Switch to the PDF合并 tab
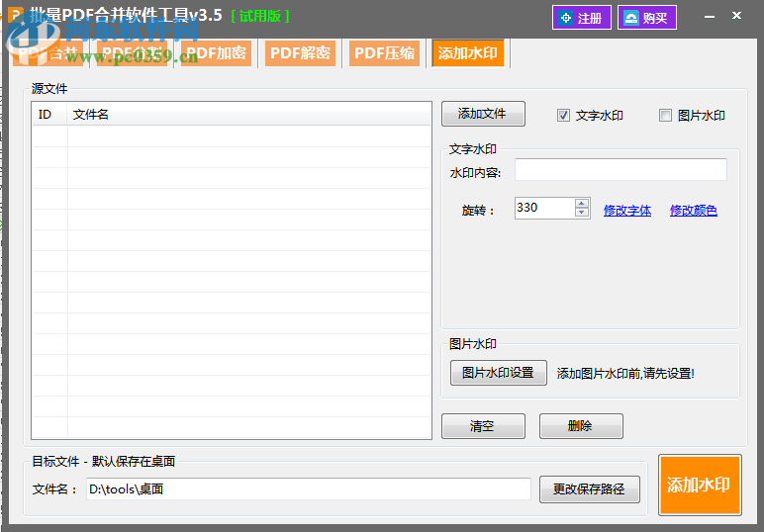 point(48,53)
